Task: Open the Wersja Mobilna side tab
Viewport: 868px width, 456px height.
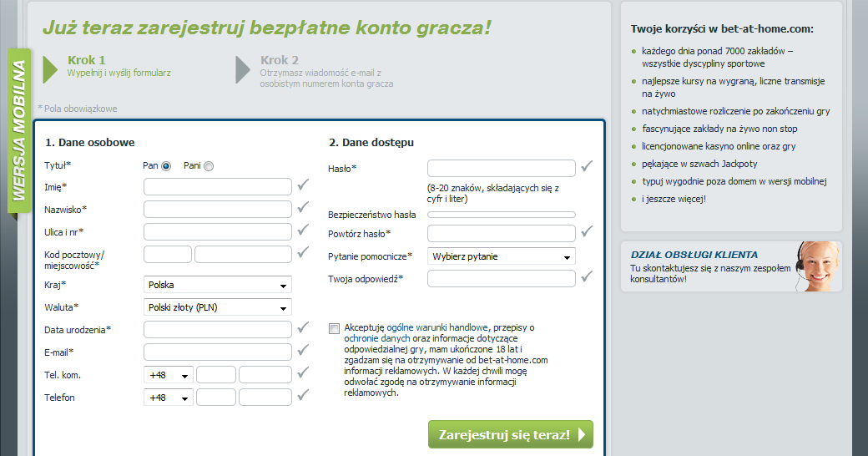Action: [x=19, y=131]
